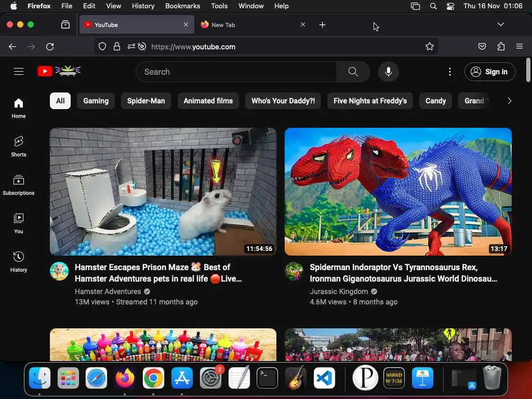The width and height of the screenshot is (532, 399).
Task: Open Spotlight search in the menu bar
Action: click(433, 6)
